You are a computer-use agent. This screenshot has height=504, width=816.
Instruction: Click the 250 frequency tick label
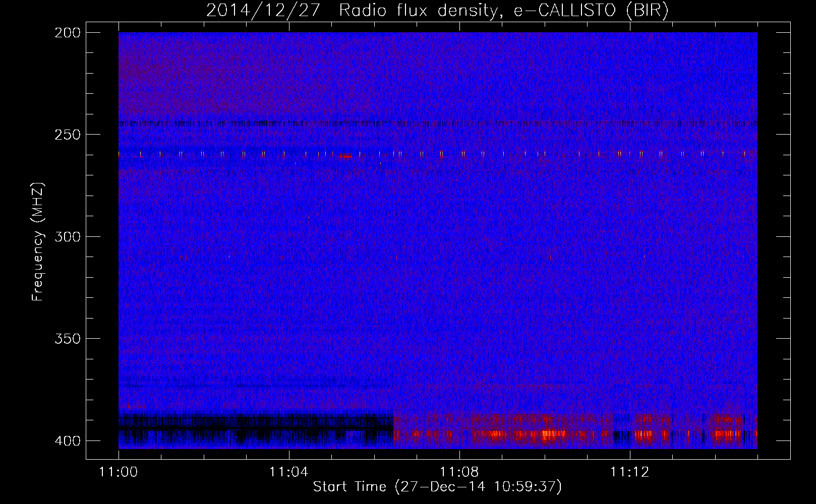pyautogui.click(x=67, y=135)
